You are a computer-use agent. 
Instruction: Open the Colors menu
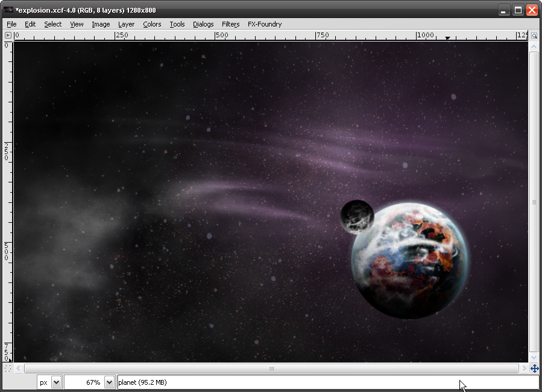152,24
